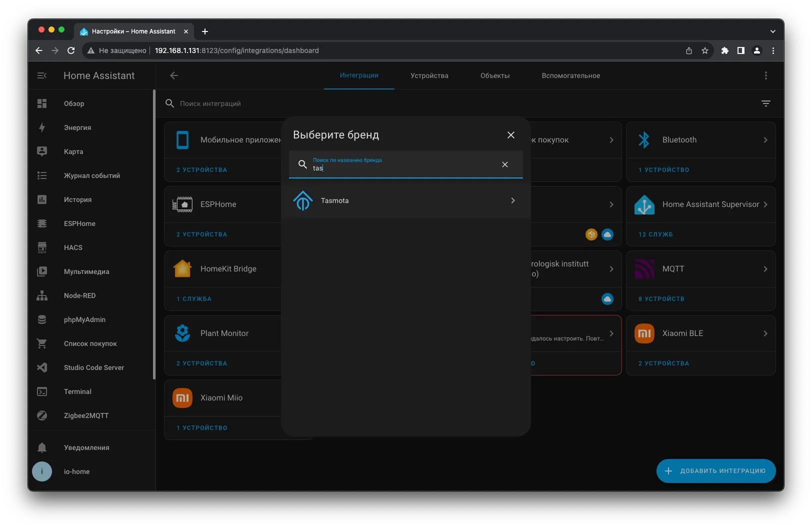This screenshot has height=528, width=812.
Task: Expand the MQTT card chevron
Action: [765, 269]
